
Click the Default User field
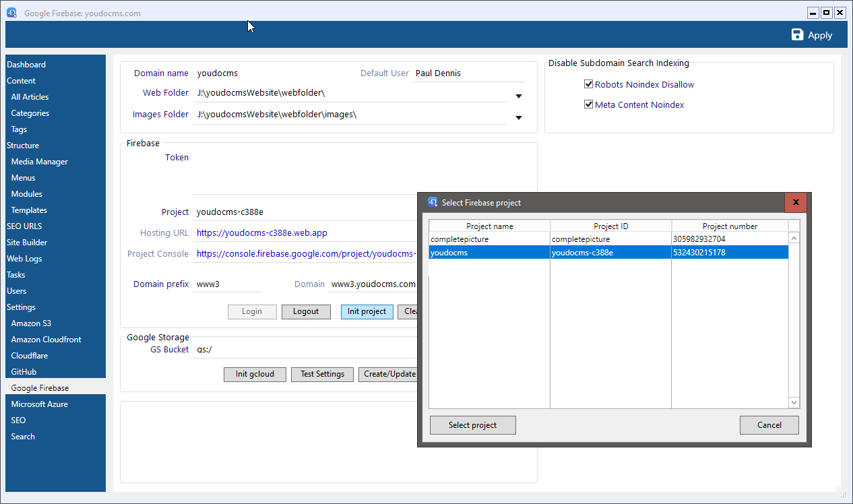(469, 73)
